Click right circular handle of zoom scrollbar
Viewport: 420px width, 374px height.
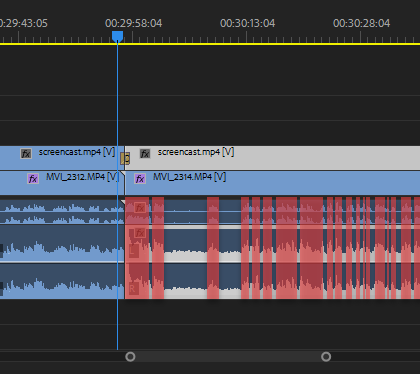point(326,357)
